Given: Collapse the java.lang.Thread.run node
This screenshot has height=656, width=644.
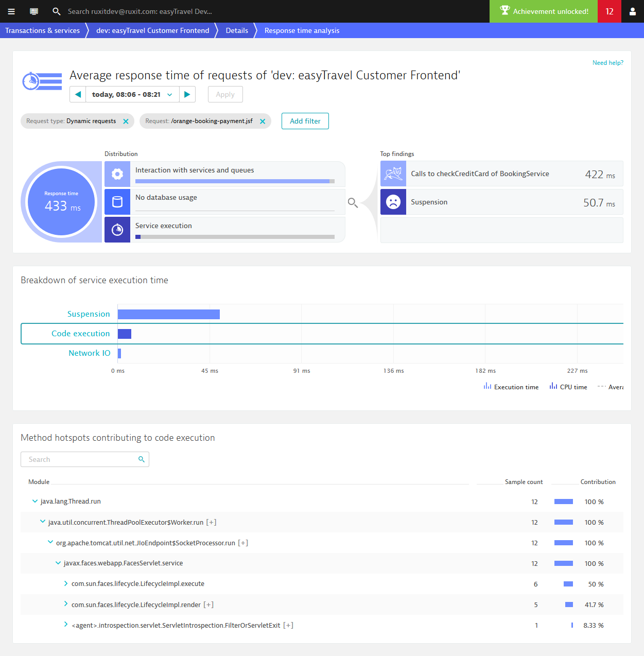Looking at the screenshot, I should [x=35, y=501].
